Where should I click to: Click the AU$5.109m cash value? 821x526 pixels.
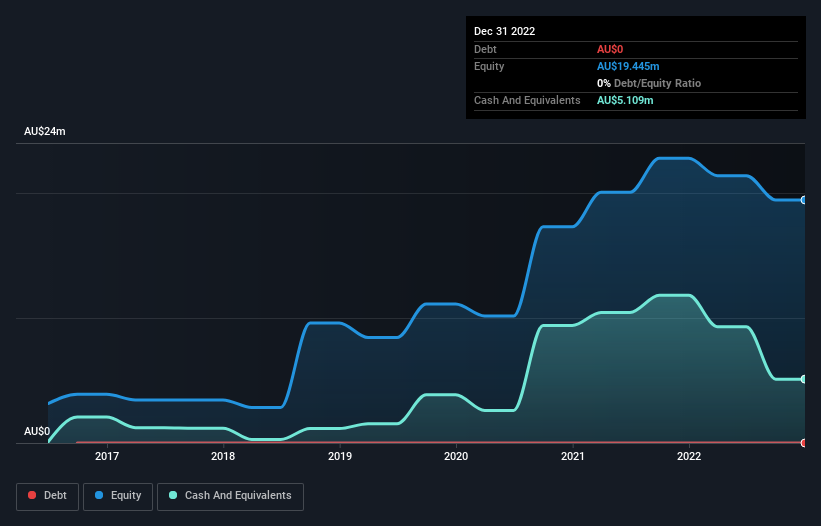click(x=625, y=100)
